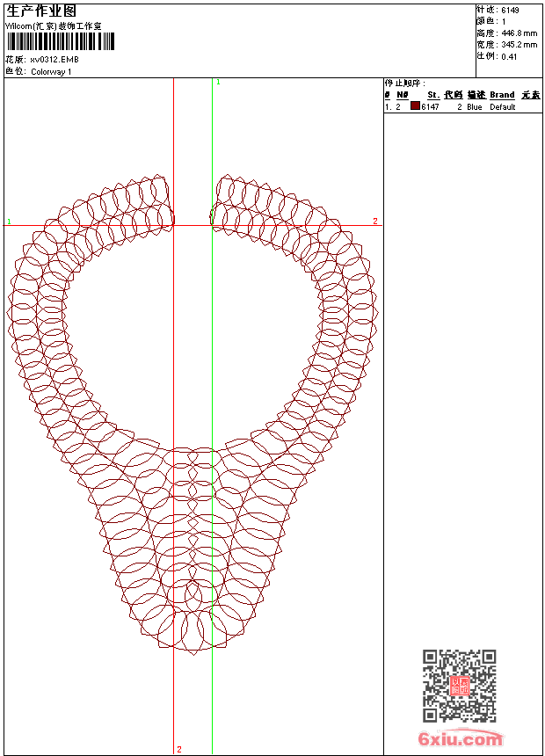Click the red marker 2 at bottom
The width and height of the screenshot is (545, 756).
pos(179,749)
